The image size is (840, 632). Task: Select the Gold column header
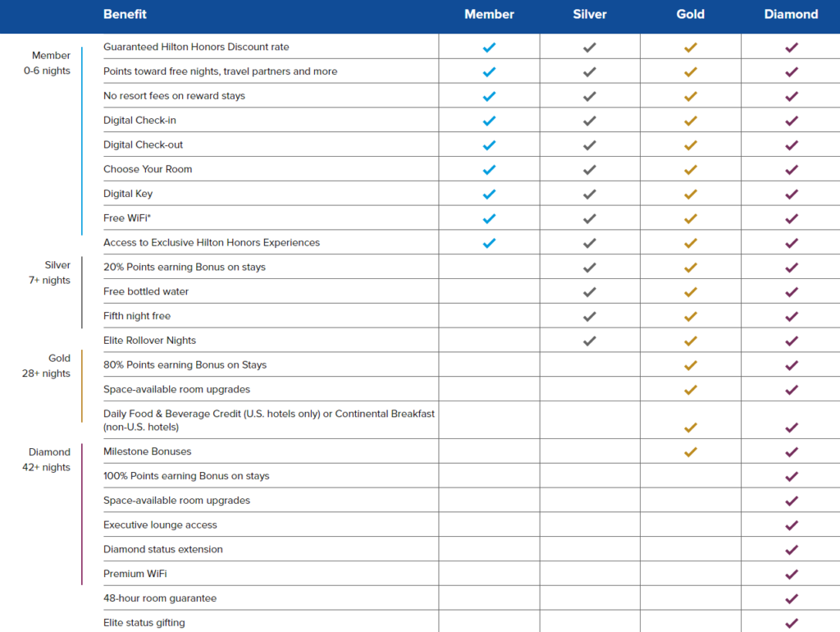(x=690, y=15)
